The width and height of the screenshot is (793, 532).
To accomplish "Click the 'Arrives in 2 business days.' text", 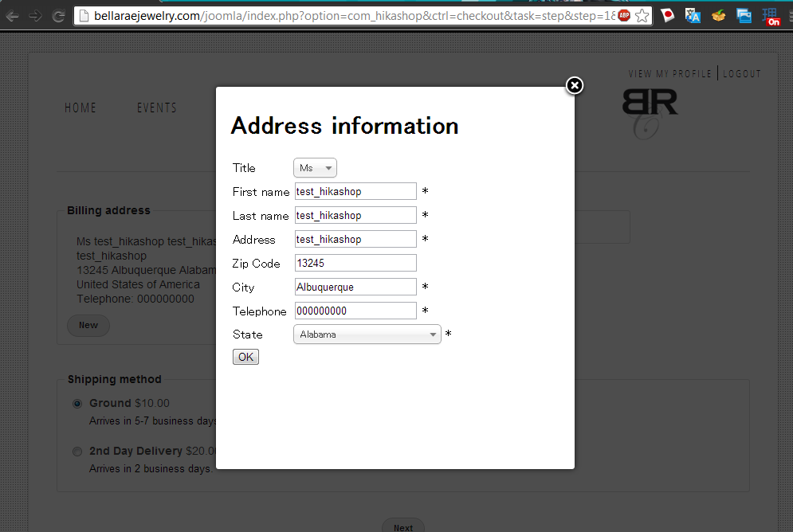I will pyautogui.click(x=151, y=469).
